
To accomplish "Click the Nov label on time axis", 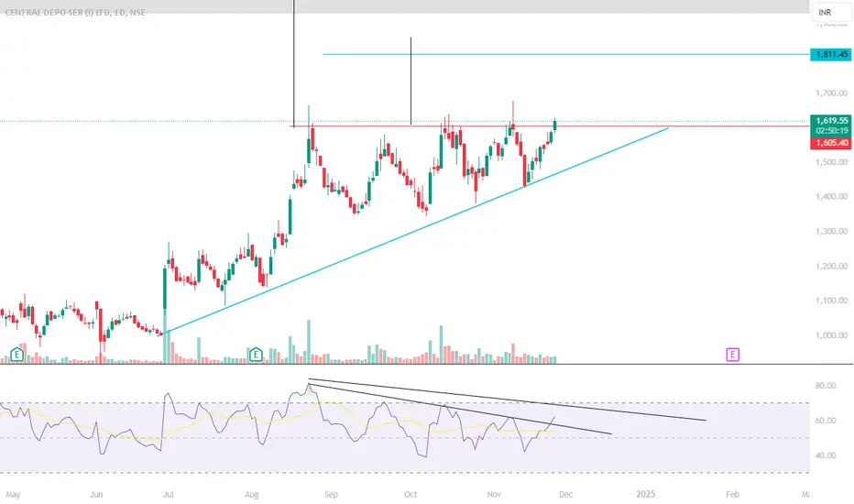I will (494, 494).
